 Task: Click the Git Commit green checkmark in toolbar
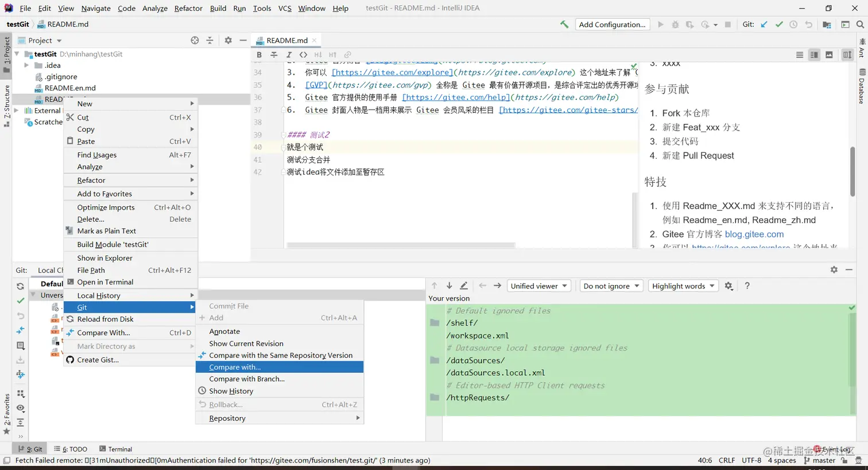click(x=779, y=24)
